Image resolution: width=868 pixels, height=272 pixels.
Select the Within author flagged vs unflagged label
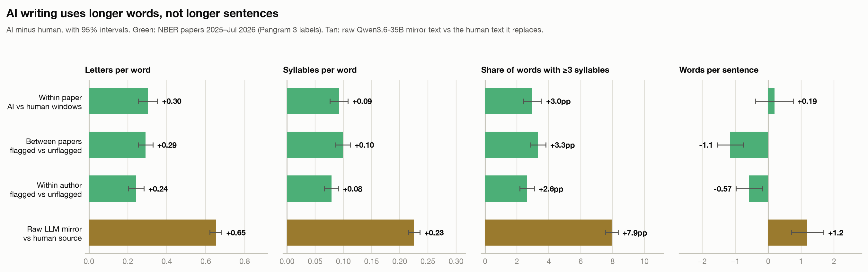46,190
